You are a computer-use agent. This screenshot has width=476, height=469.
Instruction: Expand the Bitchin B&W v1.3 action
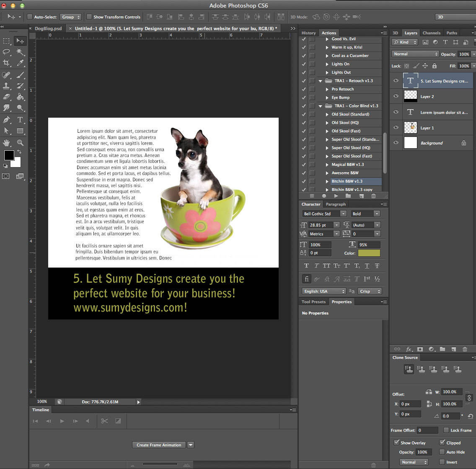pos(327,181)
